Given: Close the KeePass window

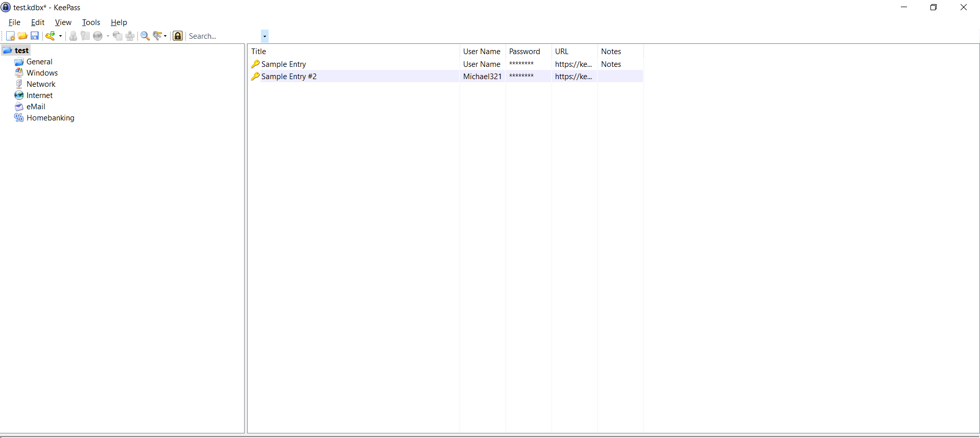Looking at the screenshot, I should [964, 7].
